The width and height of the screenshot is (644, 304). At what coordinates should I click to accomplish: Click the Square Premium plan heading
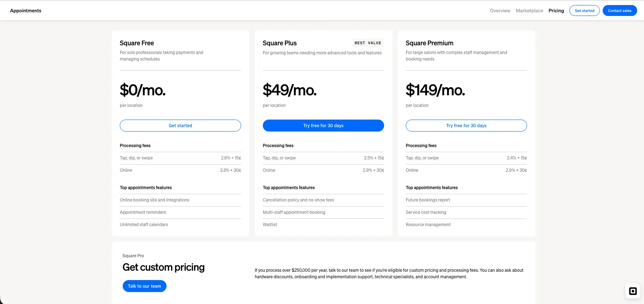pos(430,43)
